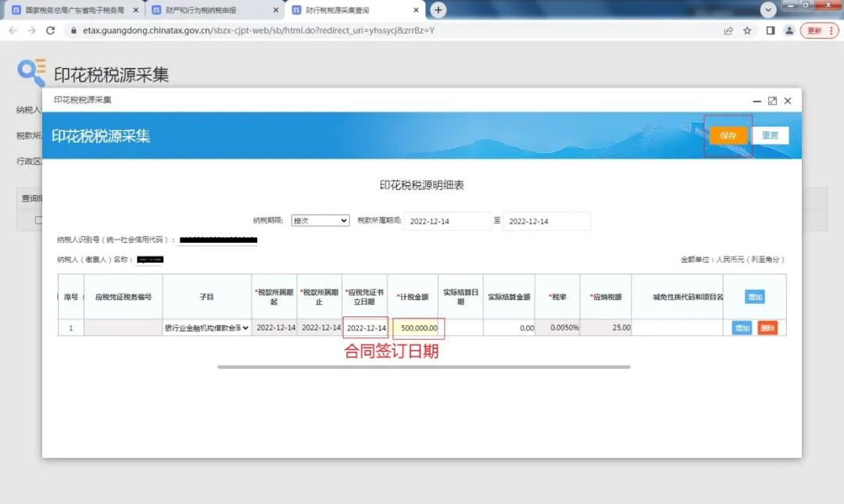Click the 减免性质代码和项目名称 cell in row 1
The height and width of the screenshot is (504, 844).
point(677,328)
